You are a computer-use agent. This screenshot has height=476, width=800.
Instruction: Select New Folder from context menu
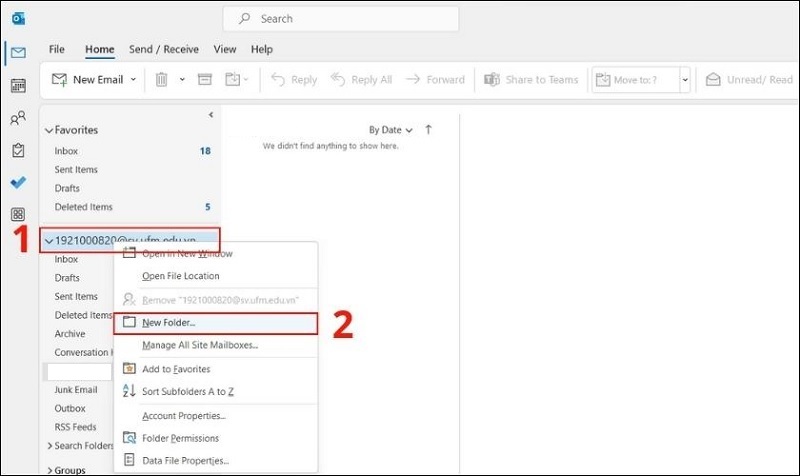[x=169, y=323]
